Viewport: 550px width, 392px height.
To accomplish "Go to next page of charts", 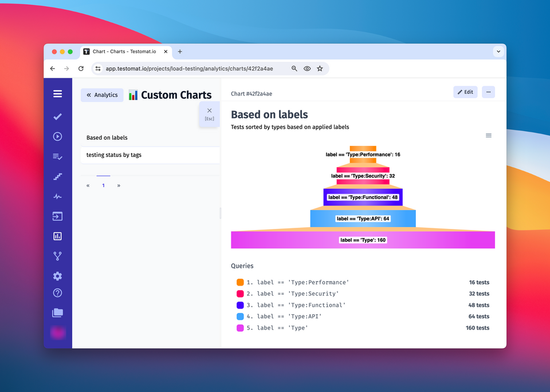I will pos(119,185).
